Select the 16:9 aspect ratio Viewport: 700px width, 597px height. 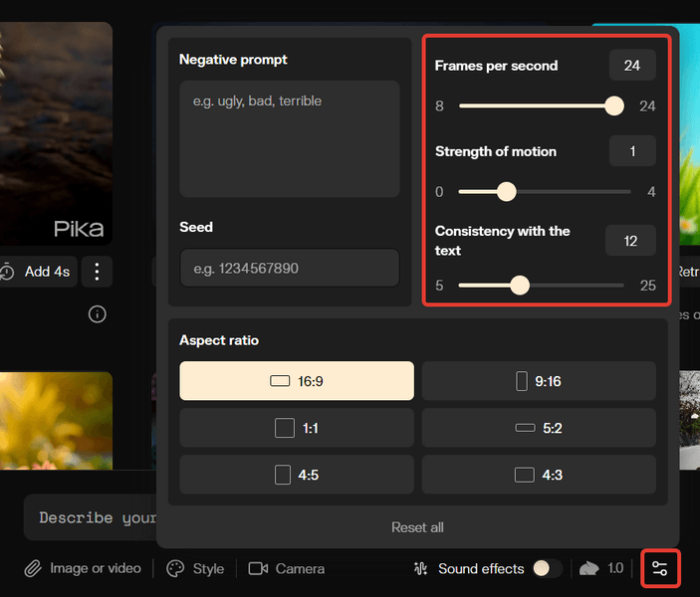click(297, 381)
